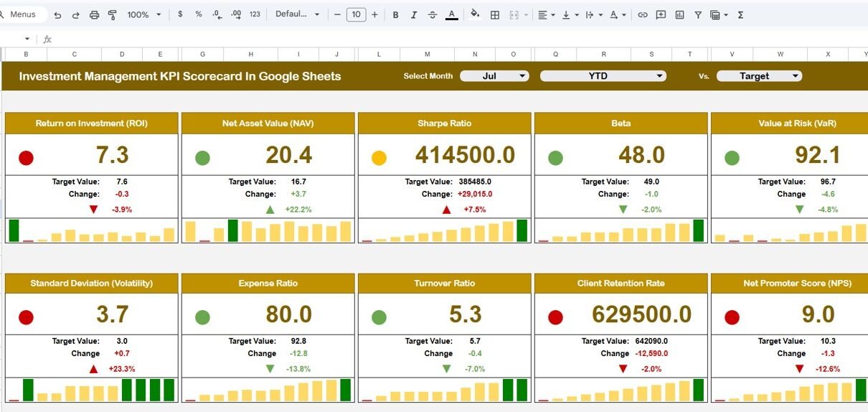
Task: Open the Select Month dropdown showing Jul
Action: click(x=494, y=76)
